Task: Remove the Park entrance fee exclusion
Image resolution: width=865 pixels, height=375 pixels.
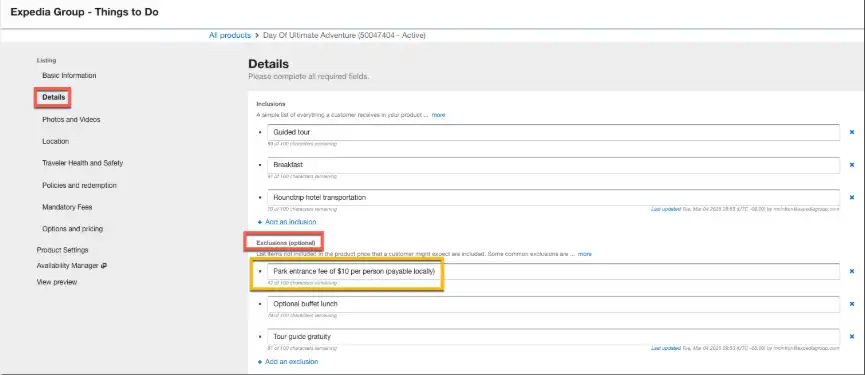Action: 852,271
